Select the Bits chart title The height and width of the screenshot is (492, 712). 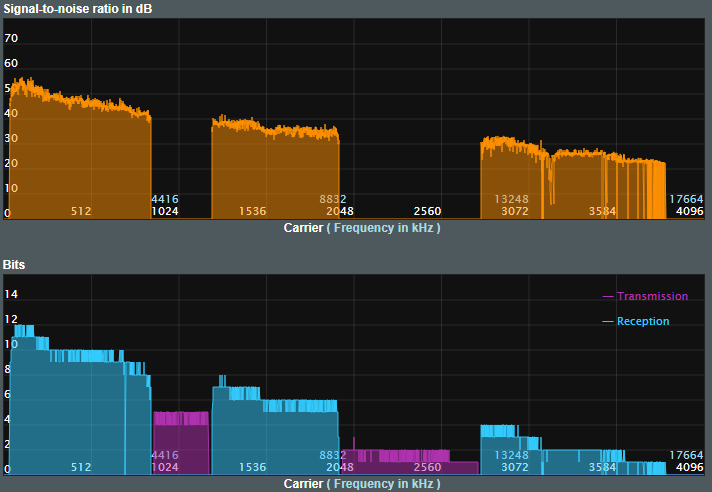(15, 264)
